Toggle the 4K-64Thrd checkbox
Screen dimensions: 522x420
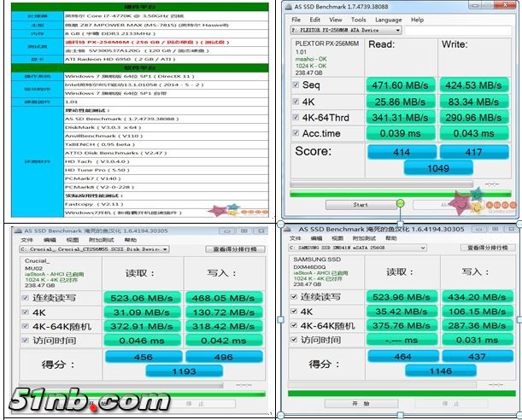tap(296, 116)
